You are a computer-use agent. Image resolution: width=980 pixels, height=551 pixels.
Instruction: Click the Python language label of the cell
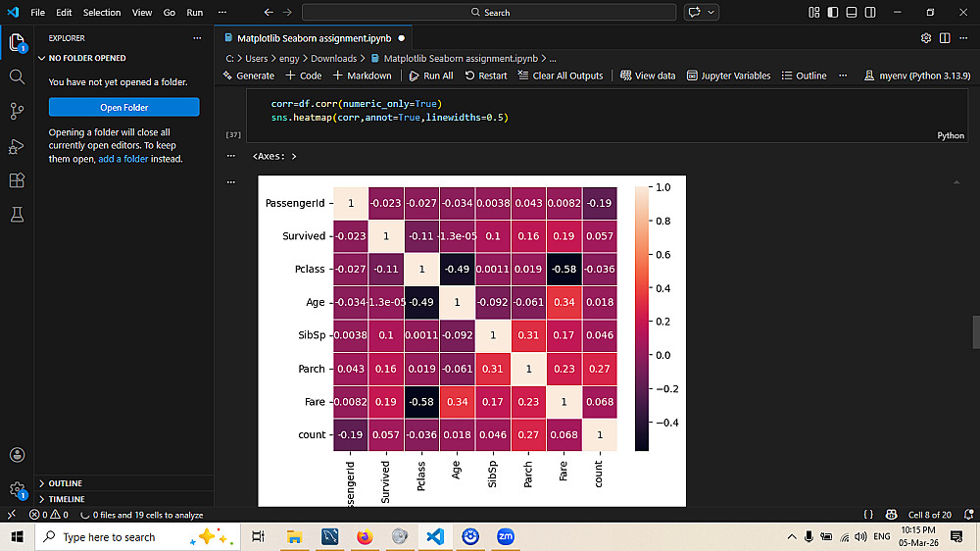click(x=951, y=135)
